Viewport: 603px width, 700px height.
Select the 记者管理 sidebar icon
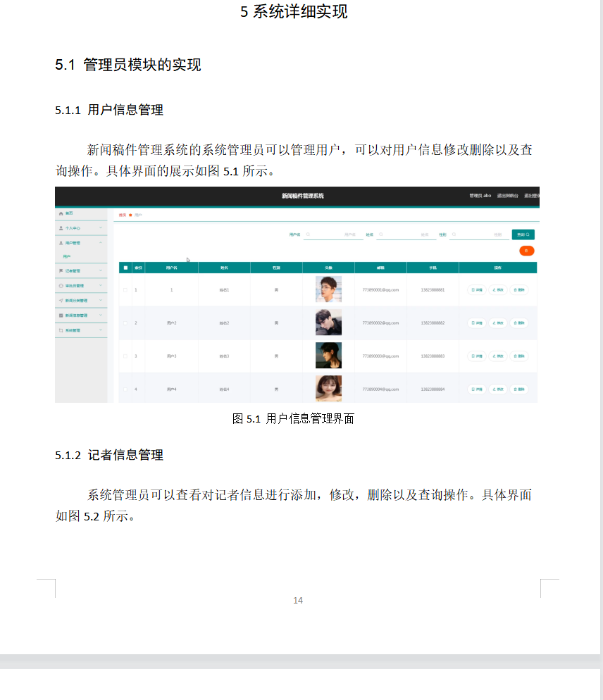[x=61, y=270]
